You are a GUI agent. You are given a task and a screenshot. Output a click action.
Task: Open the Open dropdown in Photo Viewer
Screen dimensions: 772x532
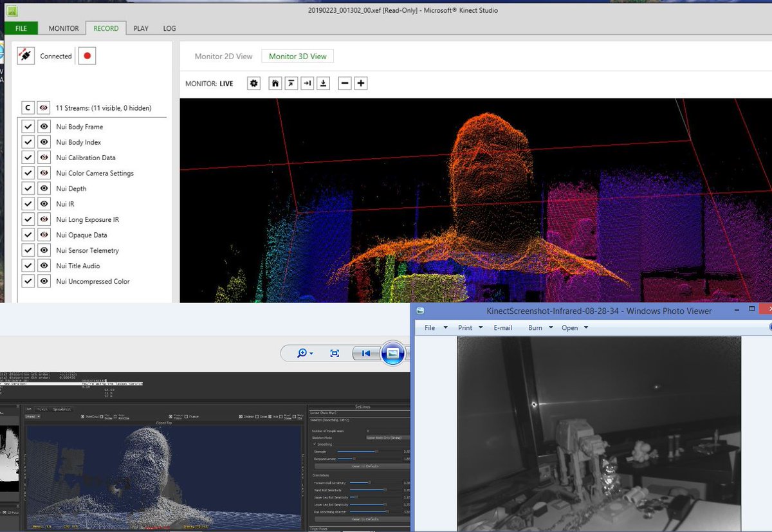(x=574, y=327)
